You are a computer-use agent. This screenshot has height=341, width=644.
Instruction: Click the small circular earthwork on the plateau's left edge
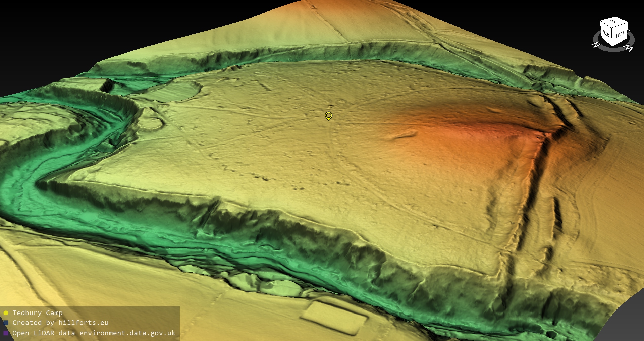pos(152,120)
